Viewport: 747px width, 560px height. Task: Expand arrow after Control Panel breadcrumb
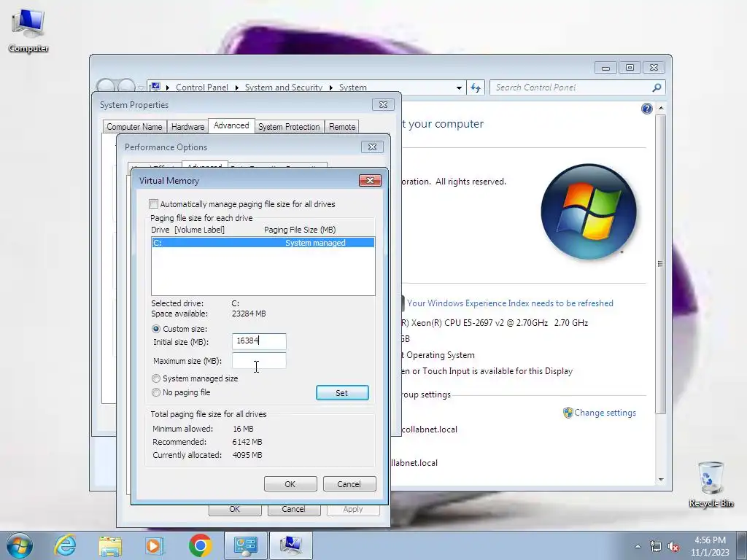tap(237, 87)
